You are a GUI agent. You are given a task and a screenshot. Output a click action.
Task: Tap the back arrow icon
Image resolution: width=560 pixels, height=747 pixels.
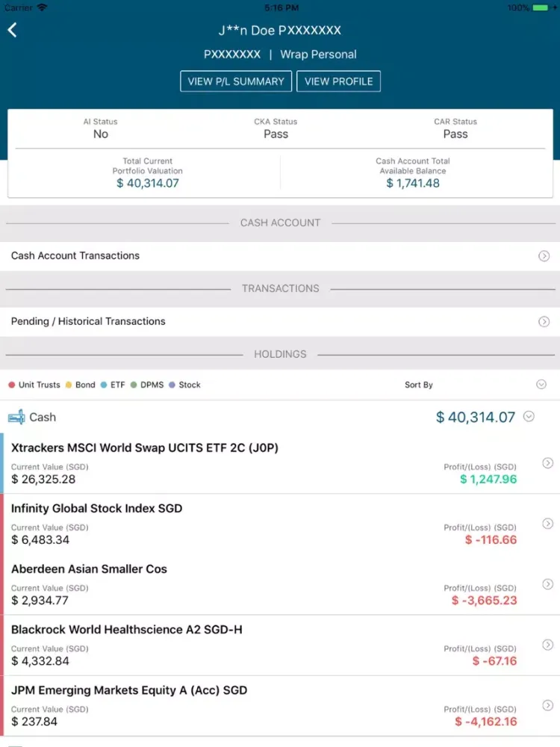coord(13,30)
